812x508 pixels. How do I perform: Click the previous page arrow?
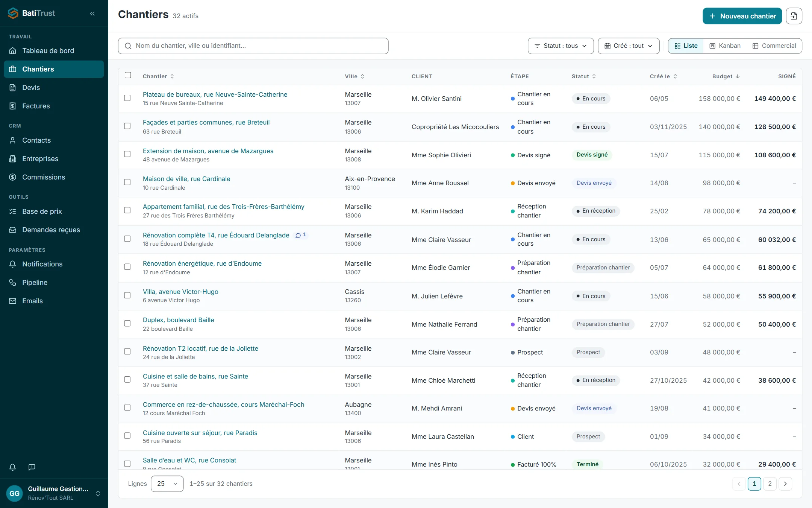[x=739, y=484]
